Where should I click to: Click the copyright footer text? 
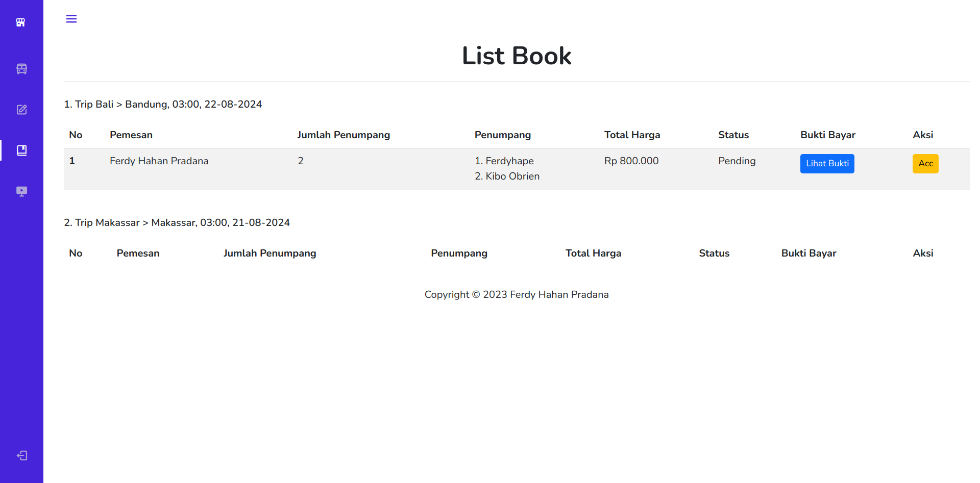tap(516, 295)
